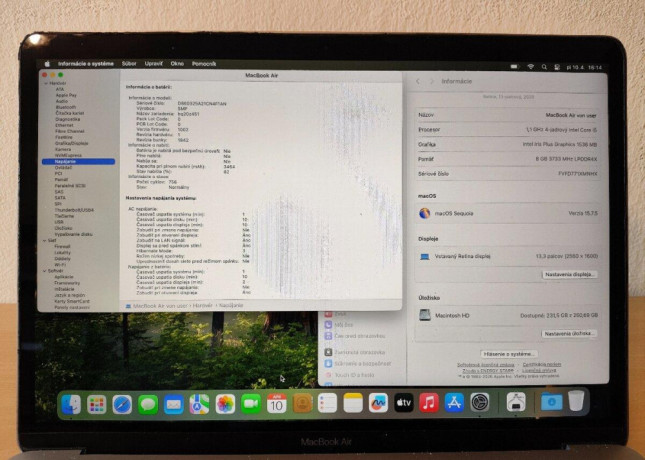This screenshot has height=460, width=645.
Task: Open Finder from the Dock
Action: click(x=71, y=404)
